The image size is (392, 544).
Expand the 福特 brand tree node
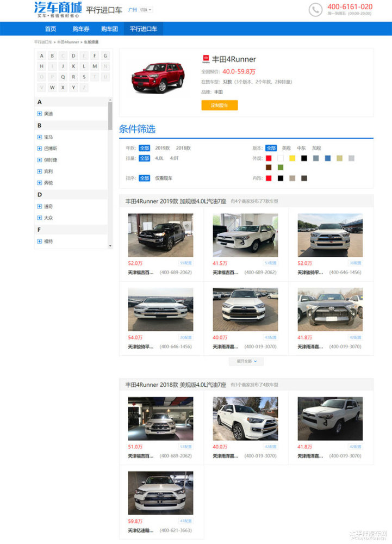tap(40, 242)
